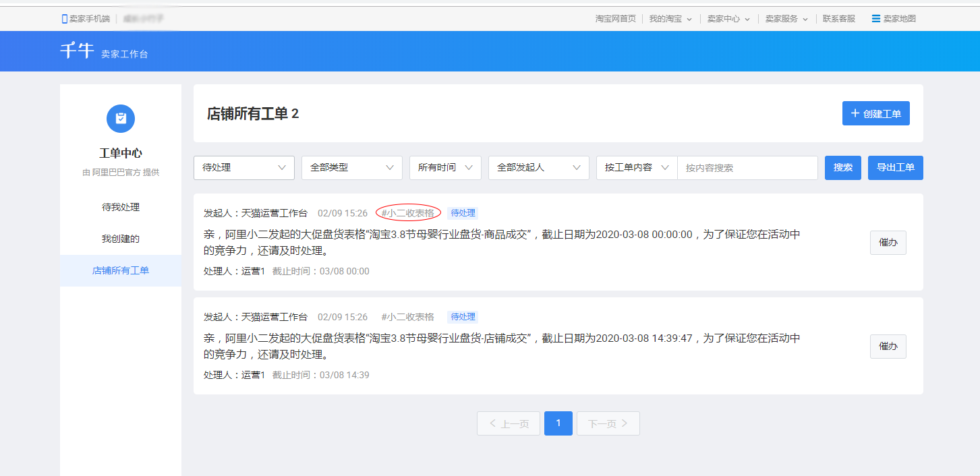Select 待我处理 in sidebar
Image resolution: width=980 pixels, height=476 pixels.
(x=121, y=207)
